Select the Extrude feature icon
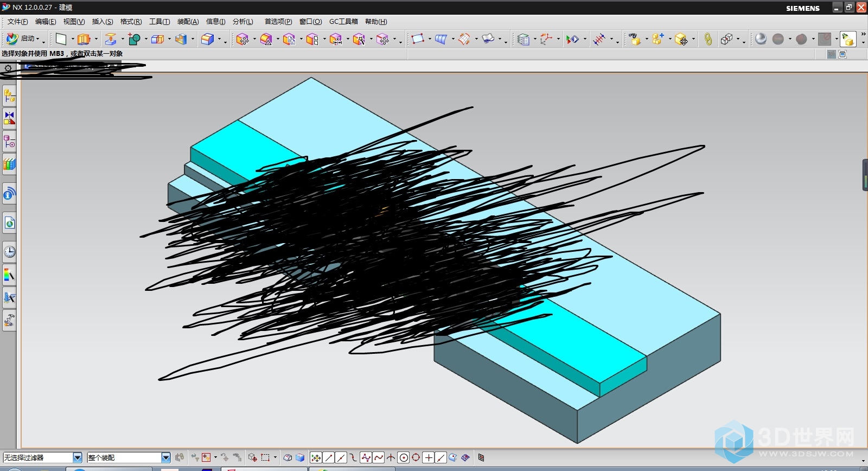This screenshot has width=868, height=471. tap(84, 39)
